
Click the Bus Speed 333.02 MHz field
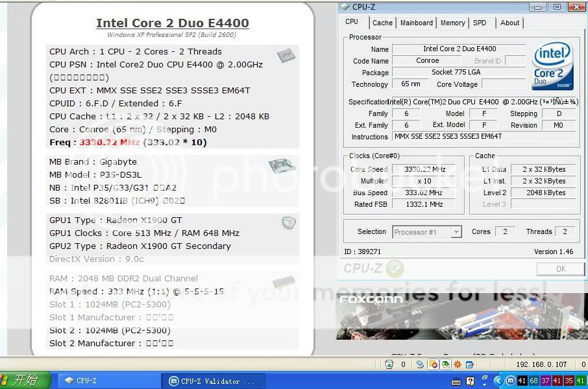pyautogui.click(x=424, y=193)
